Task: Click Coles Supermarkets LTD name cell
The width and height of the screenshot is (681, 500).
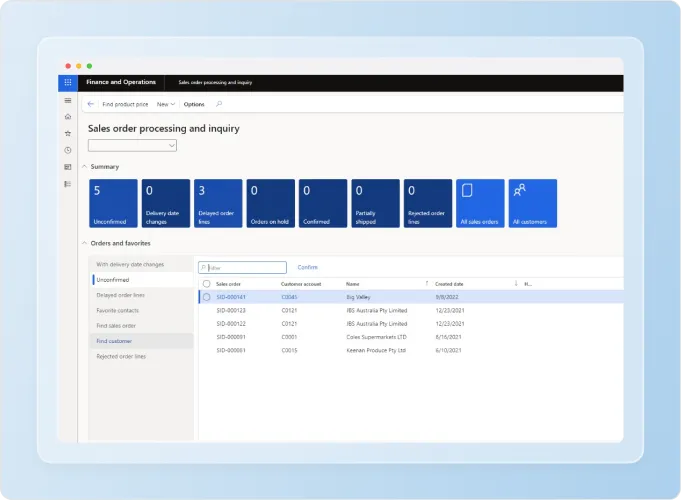Action: point(377,337)
